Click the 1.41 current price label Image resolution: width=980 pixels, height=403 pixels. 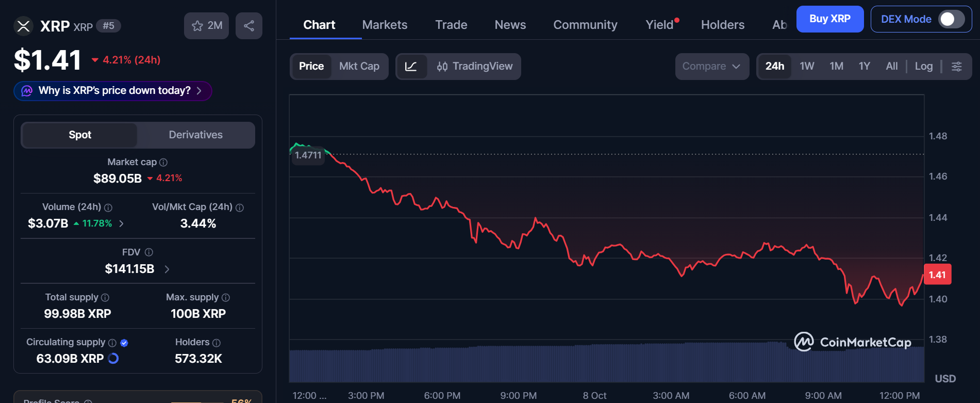click(x=937, y=275)
